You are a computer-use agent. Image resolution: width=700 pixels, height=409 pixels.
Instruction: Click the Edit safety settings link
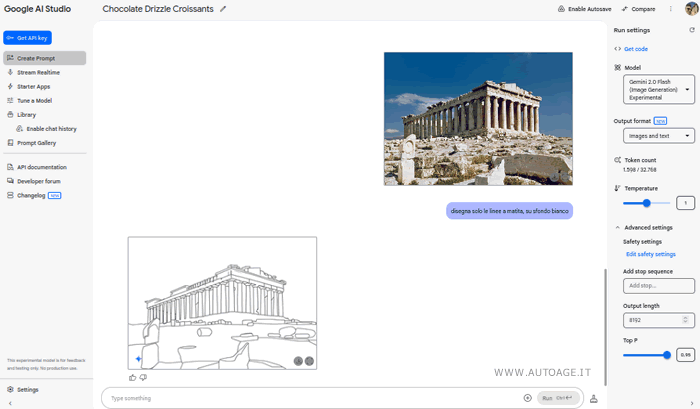(650, 254)
